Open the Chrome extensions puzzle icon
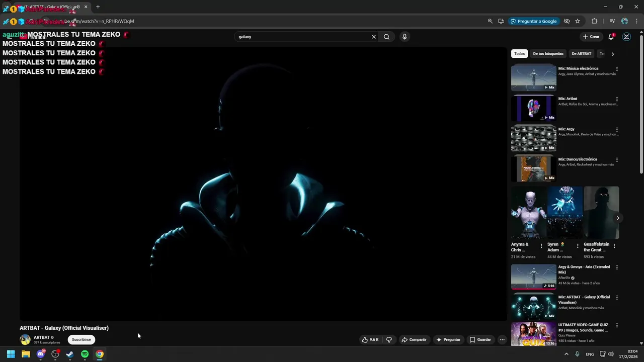 (594, 21)
